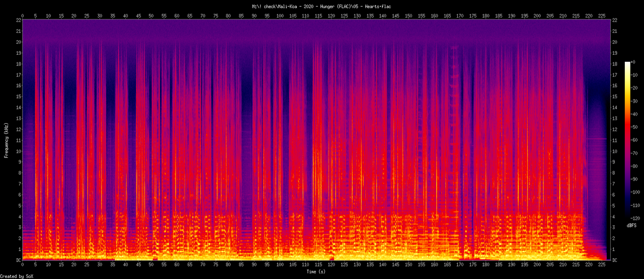This screenshot has height=279, width=644.
Task: Click "120" on the top time axis
Action: [331, 16]
